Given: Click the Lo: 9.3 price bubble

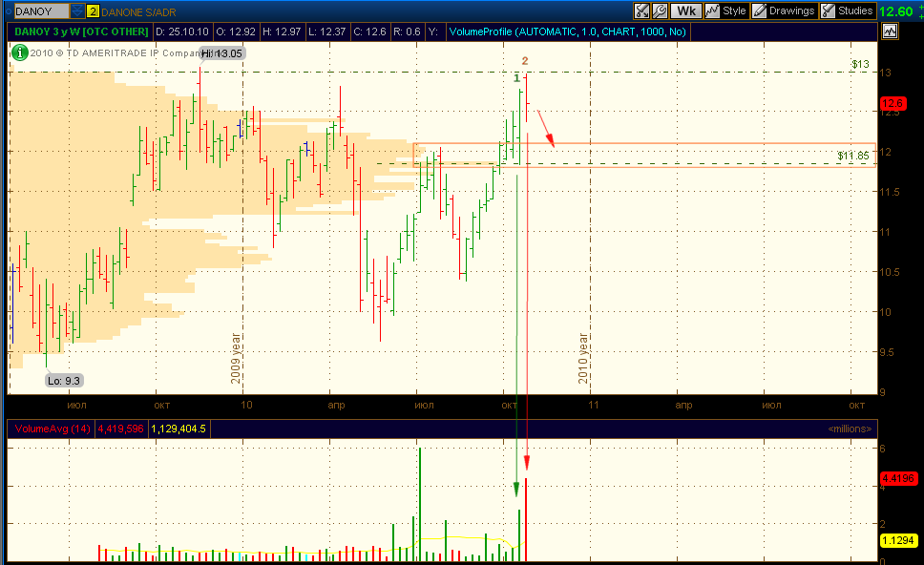Looking at the screenshot, I should 64,381.
